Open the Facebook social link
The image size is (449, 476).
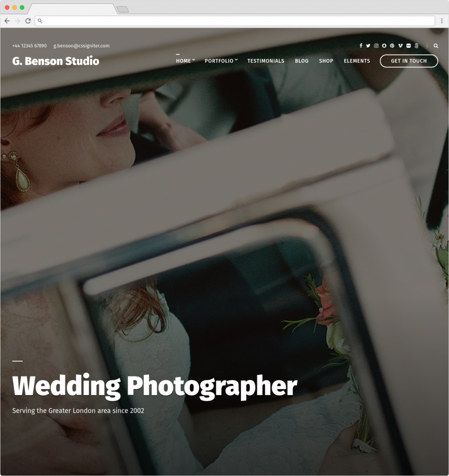[361, 46]
